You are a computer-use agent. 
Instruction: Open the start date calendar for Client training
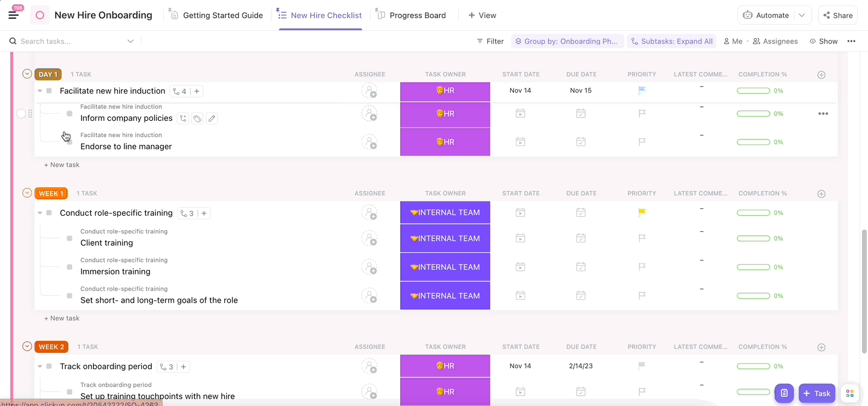(520, 239)
